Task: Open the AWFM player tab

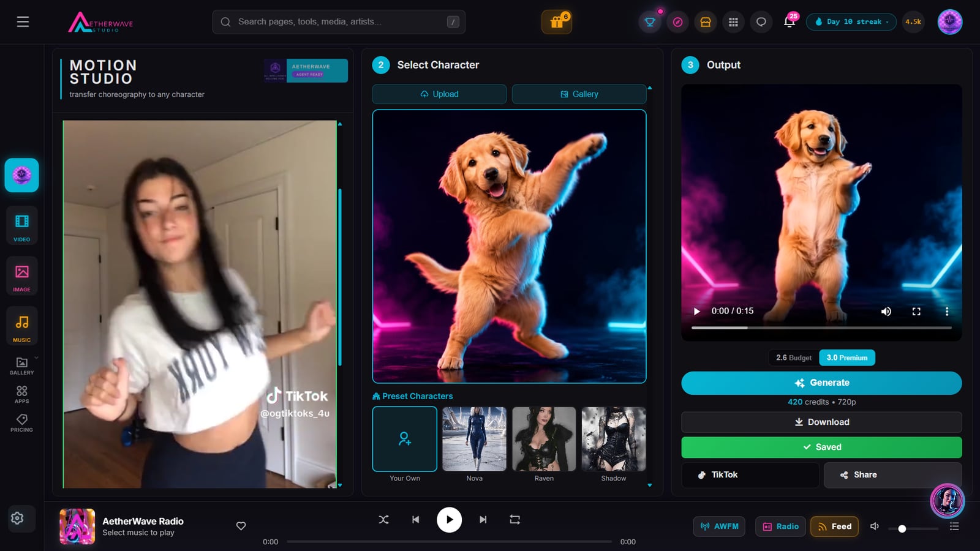Action: 719,527
